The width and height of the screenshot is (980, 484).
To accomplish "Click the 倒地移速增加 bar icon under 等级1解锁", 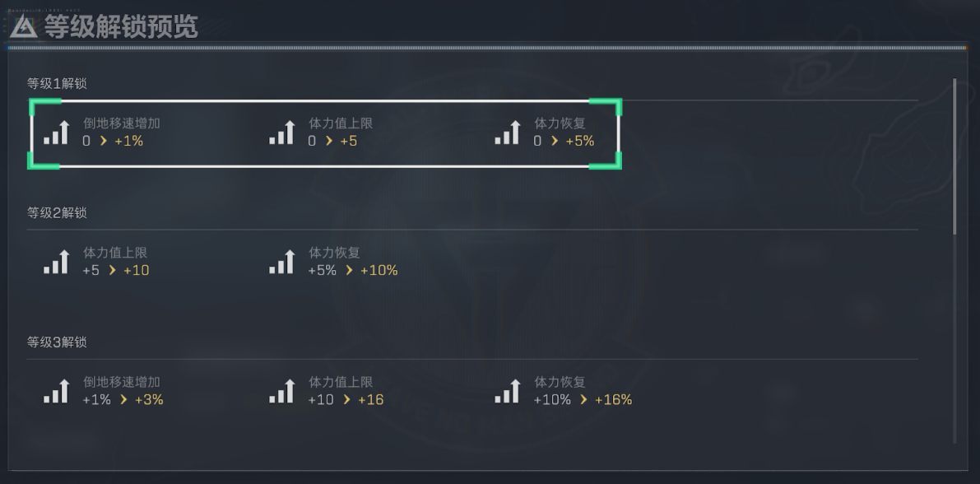I will pyautogui.click(x=56, y=133).
